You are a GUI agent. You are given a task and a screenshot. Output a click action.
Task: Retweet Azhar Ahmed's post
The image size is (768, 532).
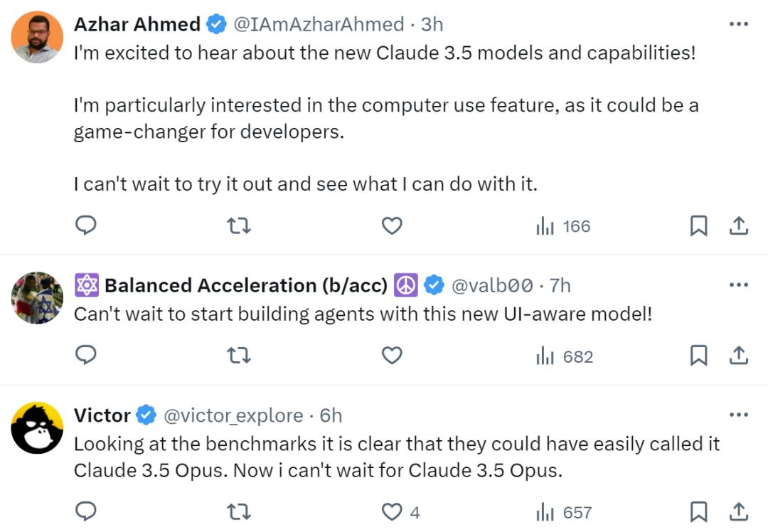point(239,226)
